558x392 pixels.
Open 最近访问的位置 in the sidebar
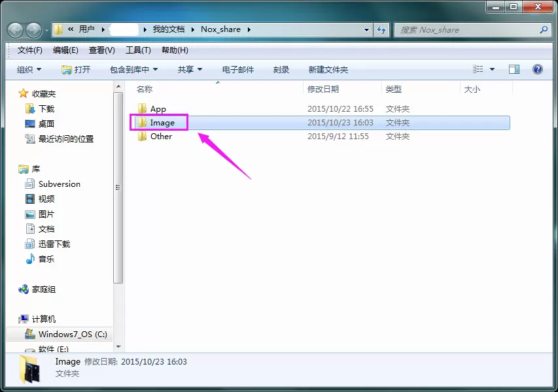59,139
